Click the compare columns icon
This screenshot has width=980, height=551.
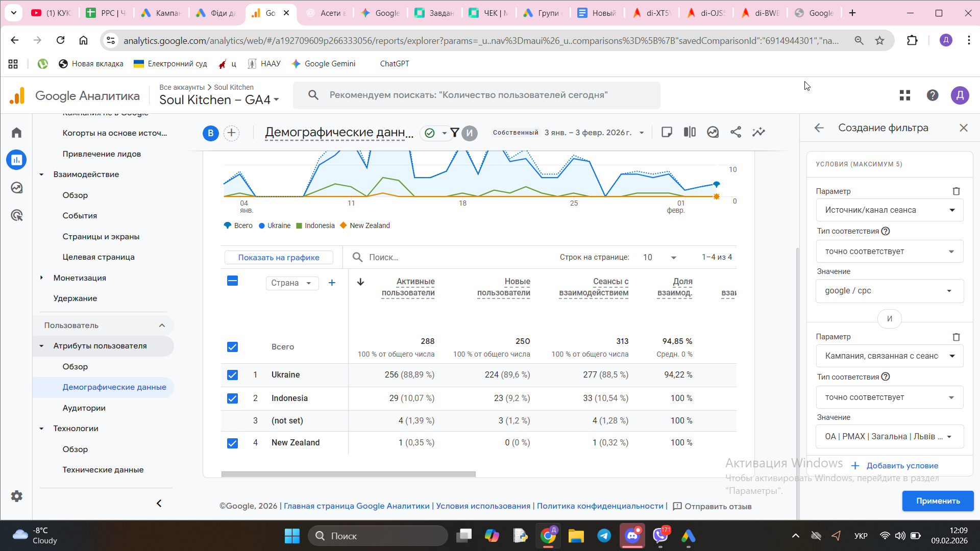point(690,132)
